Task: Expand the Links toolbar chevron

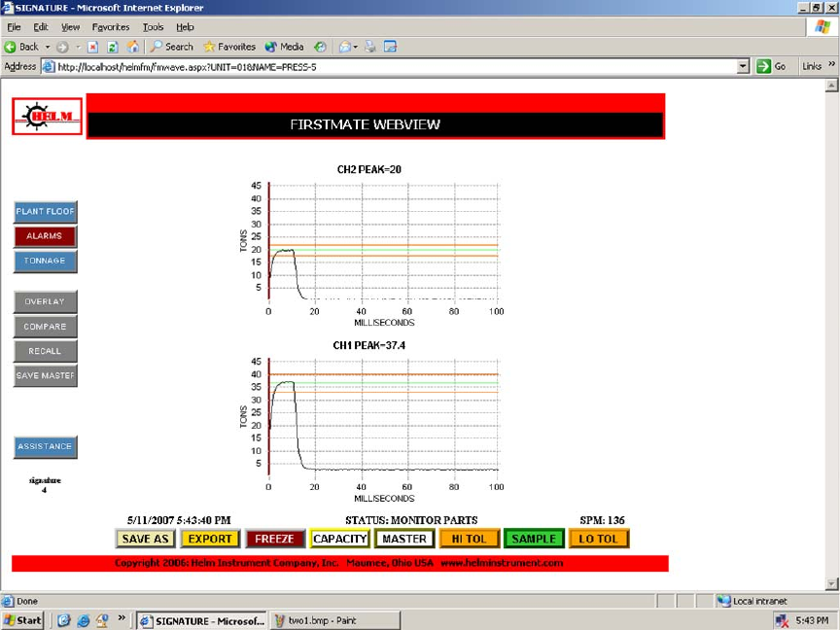Action: click(831, 64)
